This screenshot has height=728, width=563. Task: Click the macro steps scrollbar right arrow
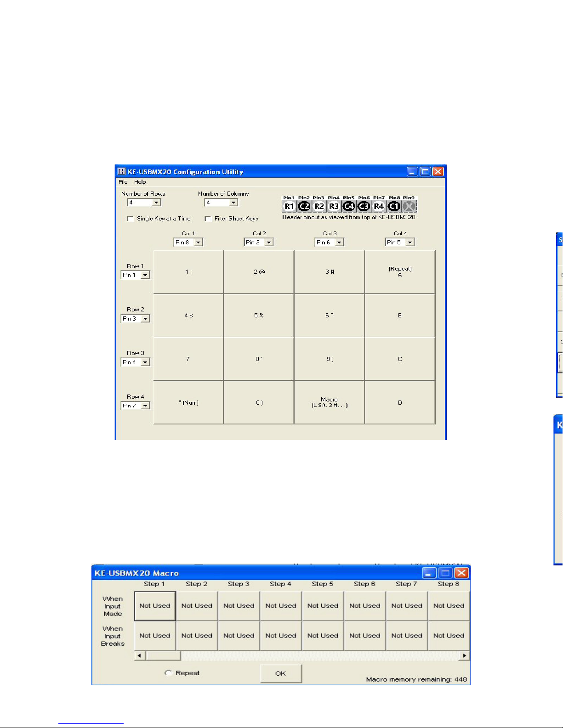pyautogui.click(x=465, y=655)
